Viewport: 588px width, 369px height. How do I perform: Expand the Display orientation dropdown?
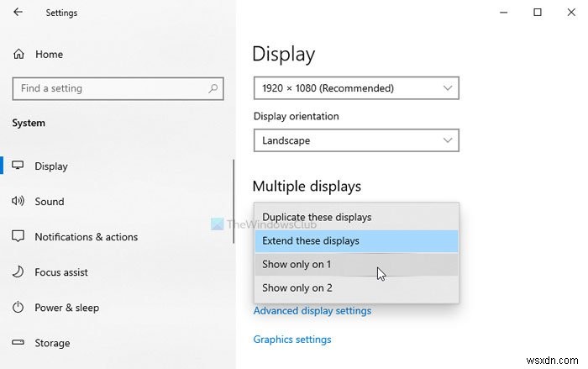tap(356, 140)
